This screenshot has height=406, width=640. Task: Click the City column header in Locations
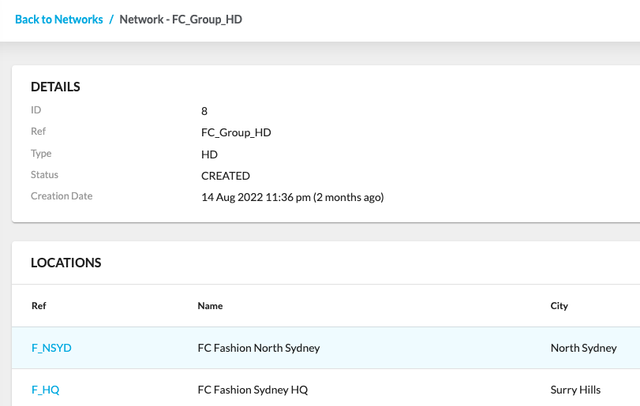click(x=559, y=306)
